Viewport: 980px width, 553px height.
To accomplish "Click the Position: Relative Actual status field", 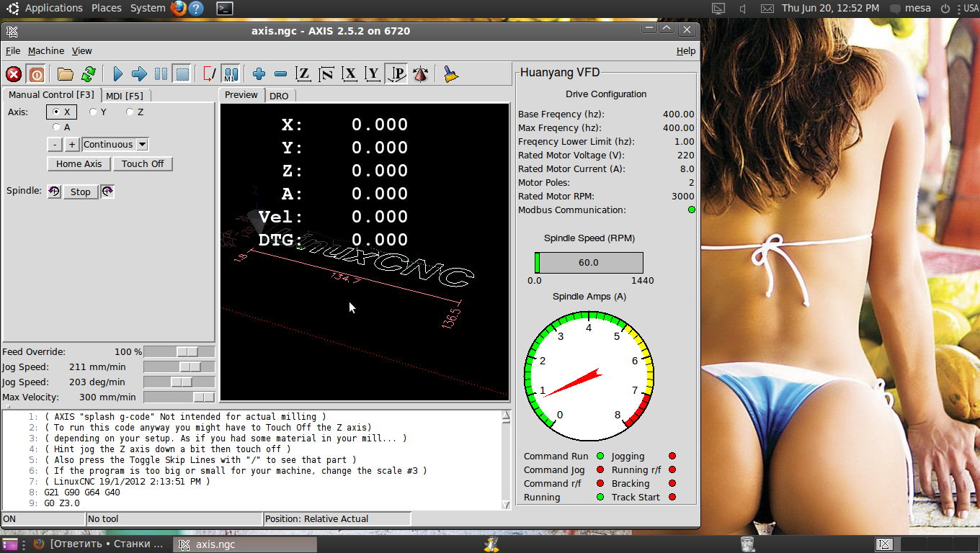I will (x=337, y=519).
